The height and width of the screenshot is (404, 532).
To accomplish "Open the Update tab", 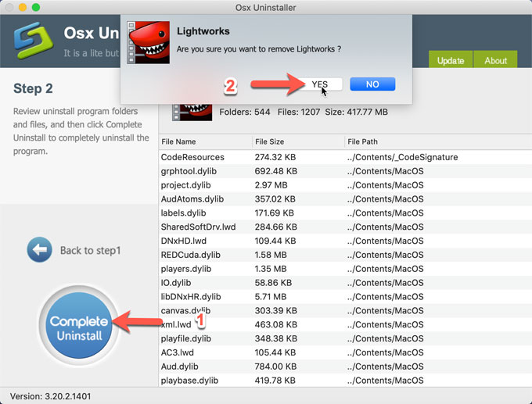I will click(x=451, y=61).
